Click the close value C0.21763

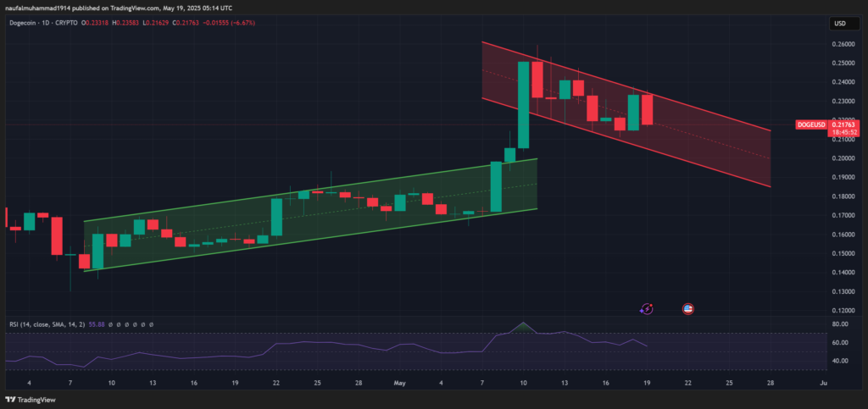[186, 23]
